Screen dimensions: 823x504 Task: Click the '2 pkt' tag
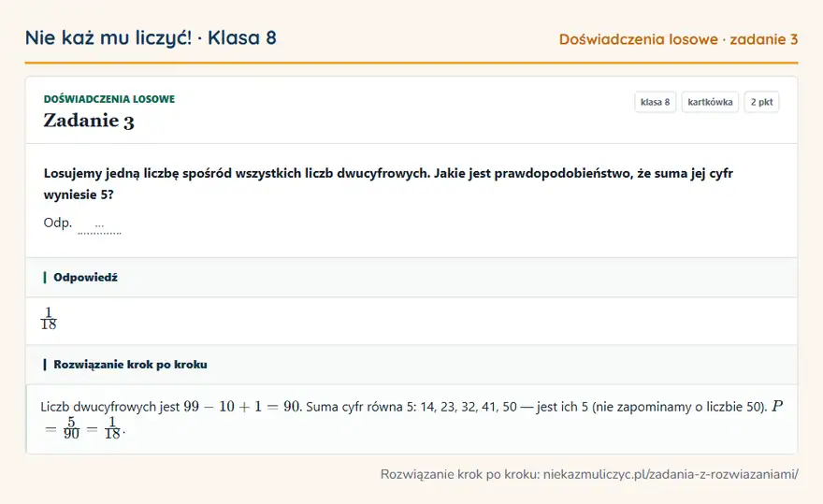coord(761,102)
